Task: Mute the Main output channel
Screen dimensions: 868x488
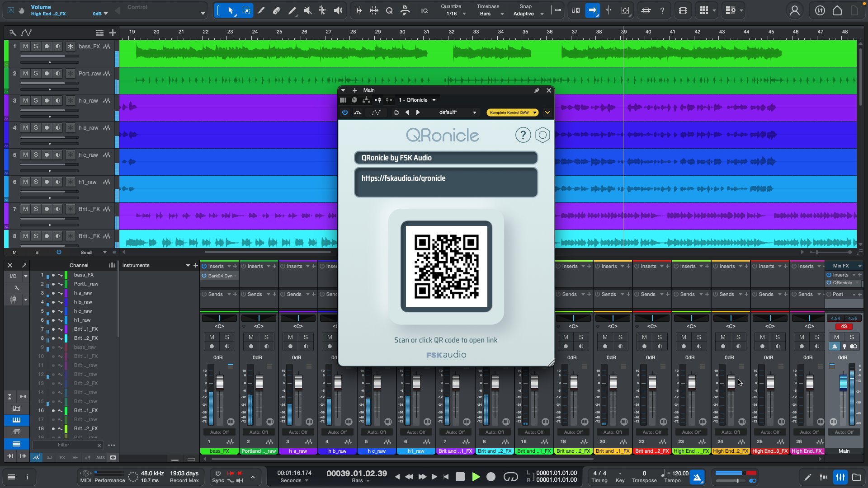Action: tap(836, 337)
